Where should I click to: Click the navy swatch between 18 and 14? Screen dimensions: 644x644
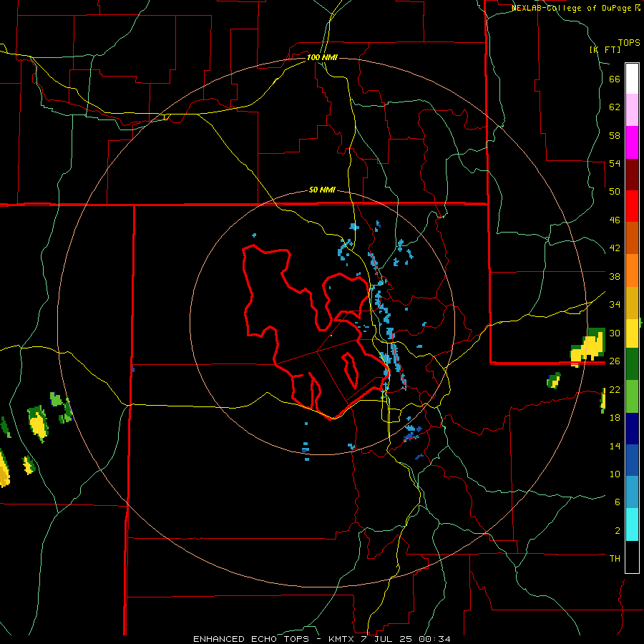632,429
